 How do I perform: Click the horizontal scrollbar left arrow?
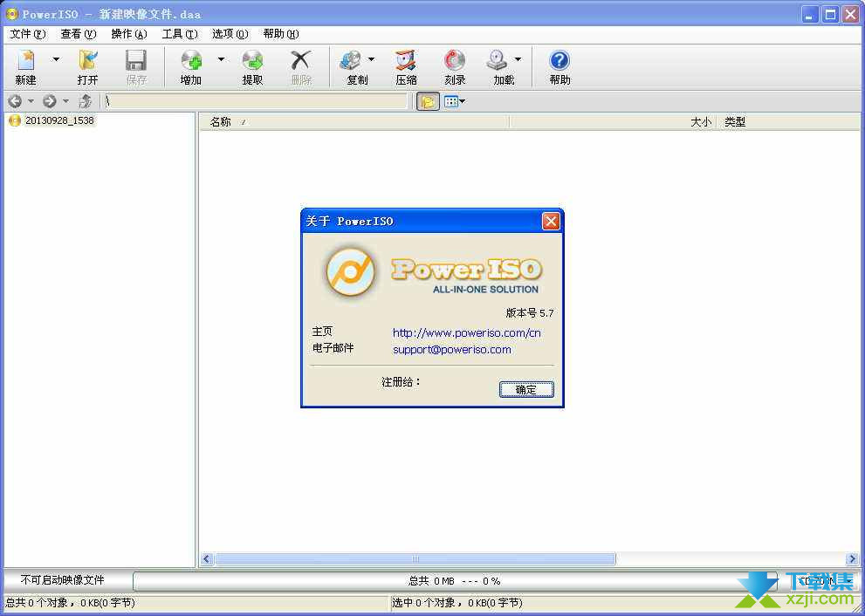pyautogui.click(x=207, y=559)
